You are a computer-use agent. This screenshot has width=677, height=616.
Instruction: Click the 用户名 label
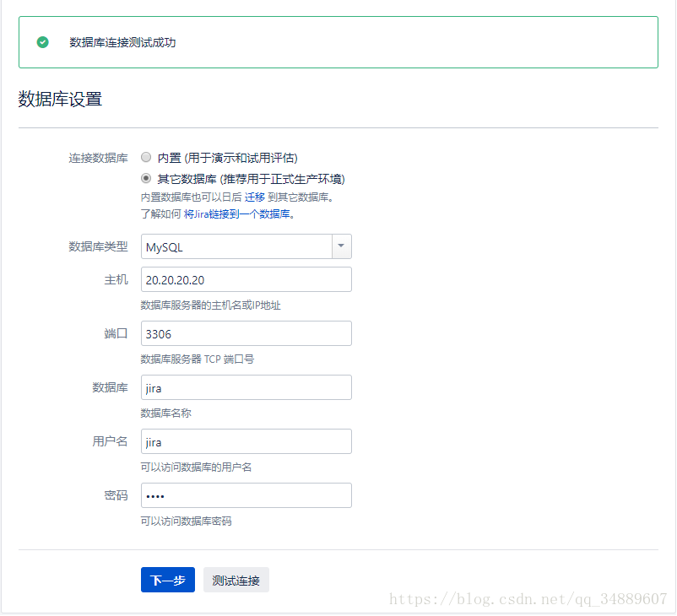(110, 441)
